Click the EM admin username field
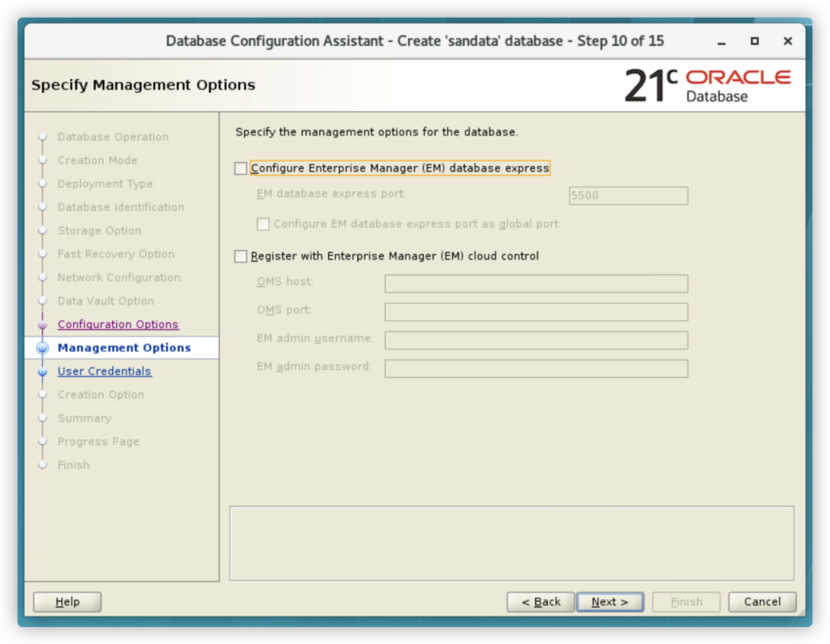The width and height of the screenshot is (830, 644). (x=536, y=340)
